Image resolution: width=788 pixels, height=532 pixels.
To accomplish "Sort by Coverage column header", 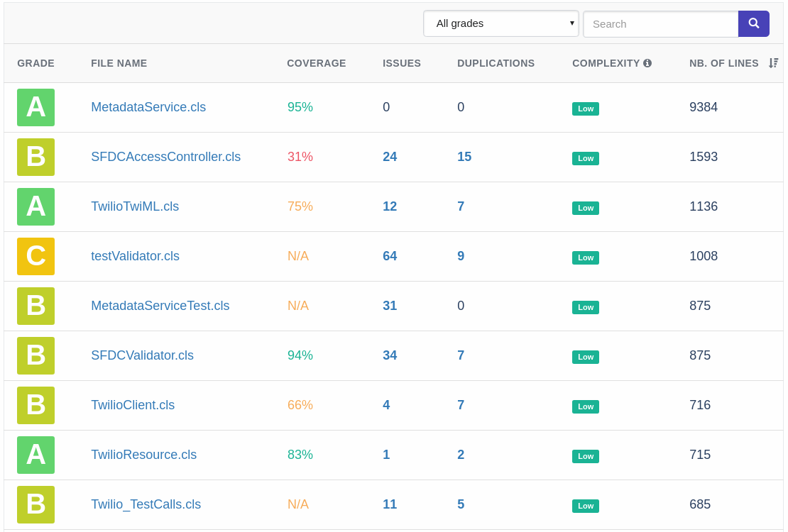I will (x=317, y=63).
